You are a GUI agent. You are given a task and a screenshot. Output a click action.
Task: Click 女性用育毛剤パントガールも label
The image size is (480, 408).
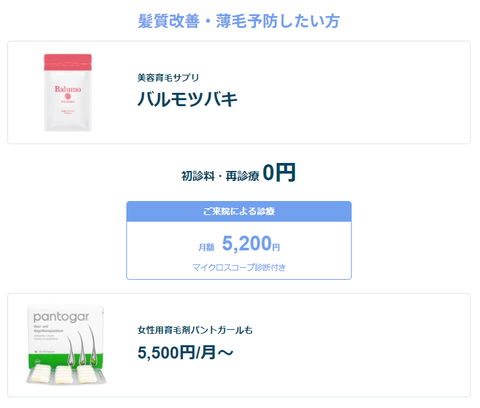coord(195,330)
